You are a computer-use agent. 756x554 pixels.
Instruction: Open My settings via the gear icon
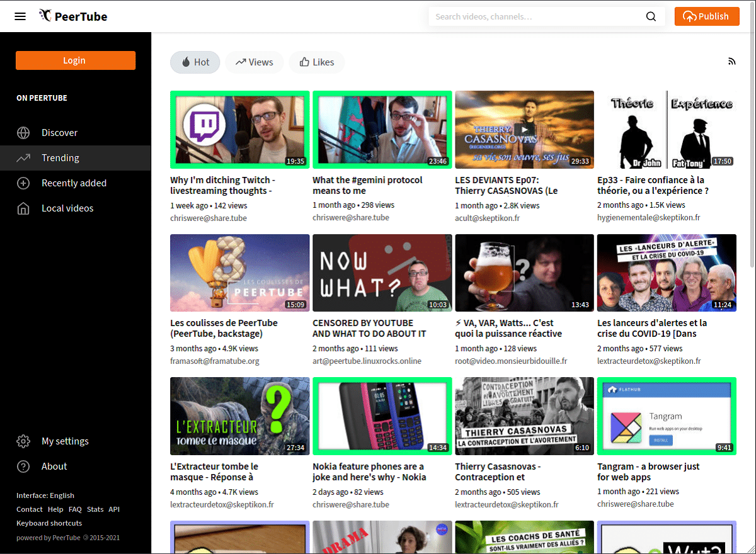click(x=23, y=441)
